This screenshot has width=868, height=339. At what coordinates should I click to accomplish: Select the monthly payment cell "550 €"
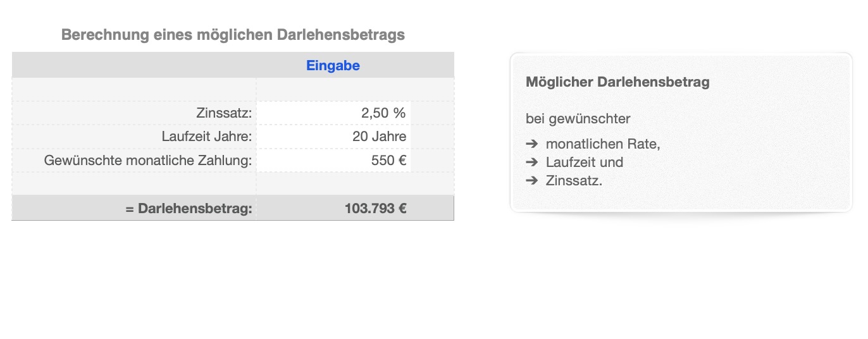[x=334, y=160]
